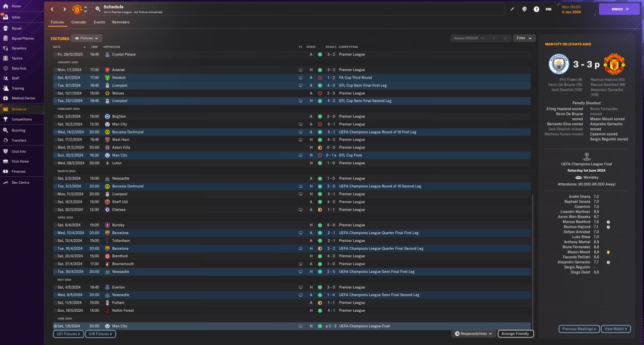Open the FM menu icon

(548, 9)
